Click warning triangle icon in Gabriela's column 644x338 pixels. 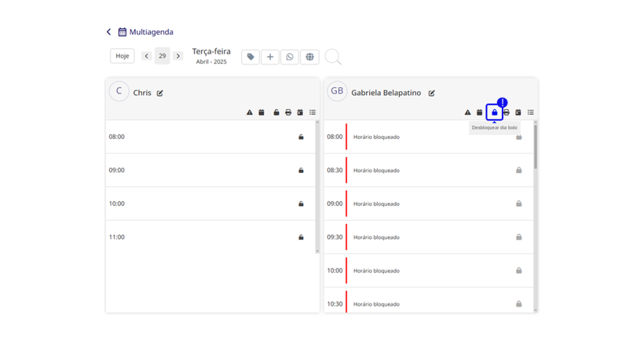click(467, 112)
